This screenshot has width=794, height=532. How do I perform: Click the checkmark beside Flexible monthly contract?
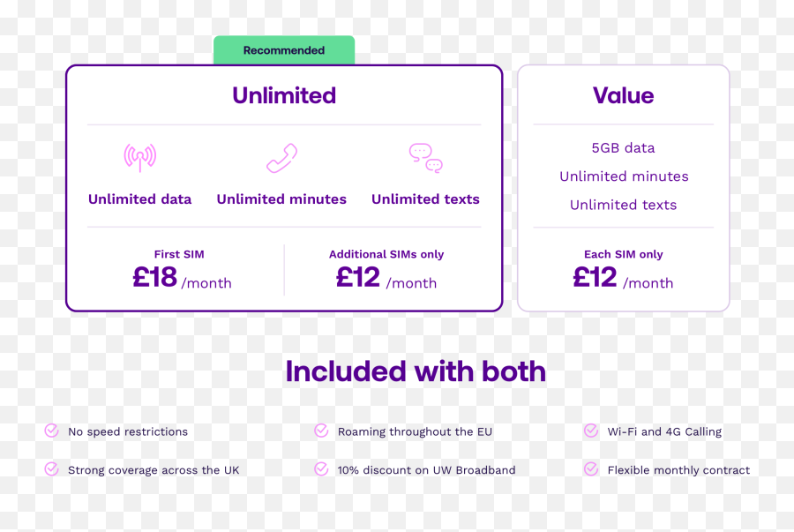[591, 469]
